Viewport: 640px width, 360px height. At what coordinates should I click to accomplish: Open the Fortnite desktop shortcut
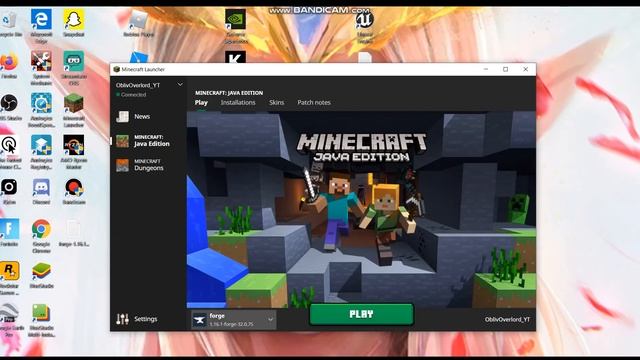(9, 233)
